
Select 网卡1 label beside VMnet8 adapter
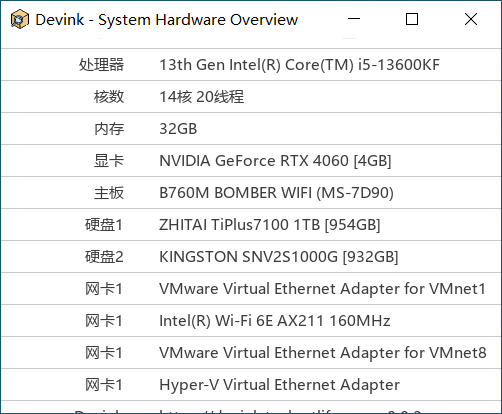[x=104, y=353]
